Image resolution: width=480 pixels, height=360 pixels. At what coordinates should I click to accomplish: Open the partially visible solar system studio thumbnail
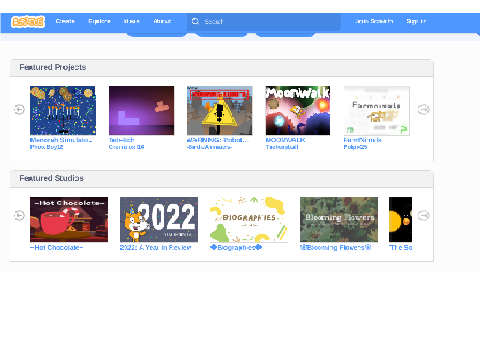point(400,219)
